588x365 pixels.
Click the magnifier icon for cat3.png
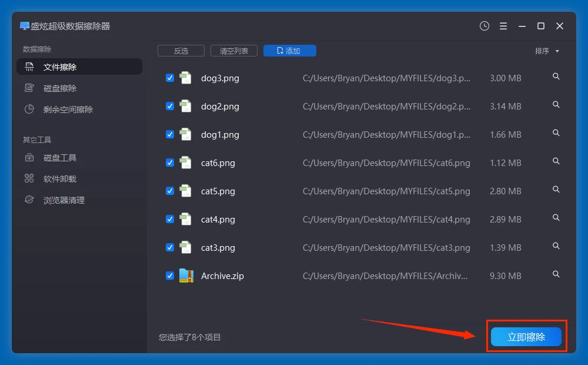[x=556, y=246]
